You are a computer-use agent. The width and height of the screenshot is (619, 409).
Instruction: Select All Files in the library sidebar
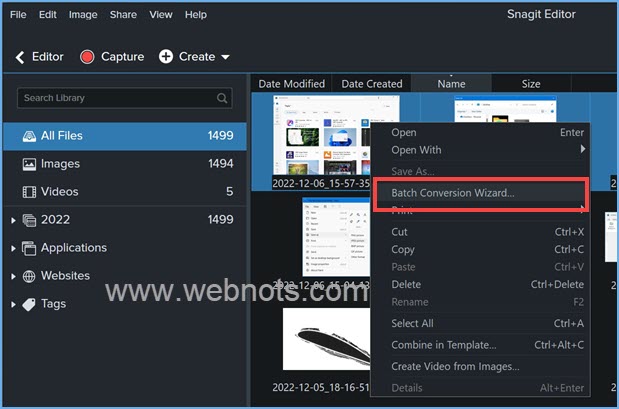(125, 136)
